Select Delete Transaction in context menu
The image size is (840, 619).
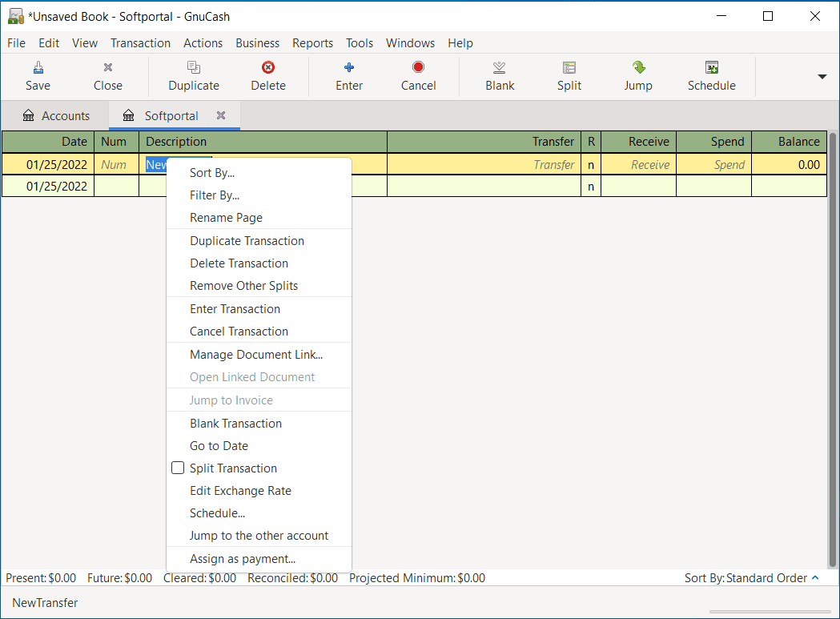pos(259,263)
